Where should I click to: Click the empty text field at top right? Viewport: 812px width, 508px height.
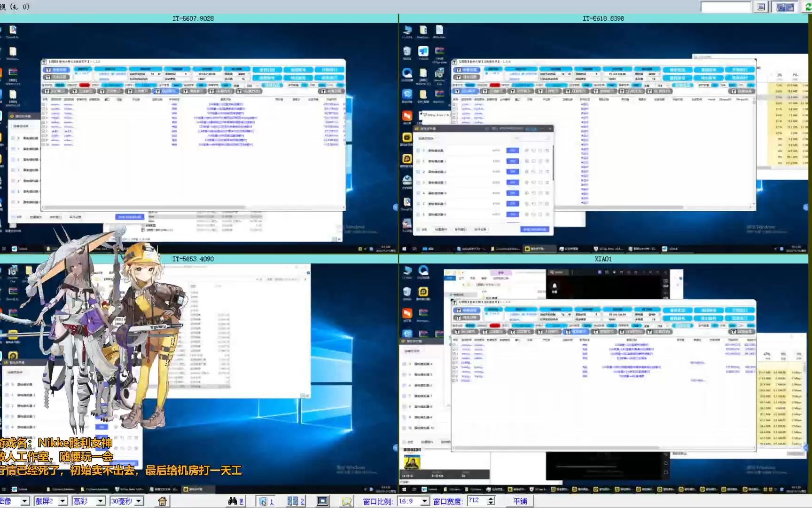coord(726,7)
